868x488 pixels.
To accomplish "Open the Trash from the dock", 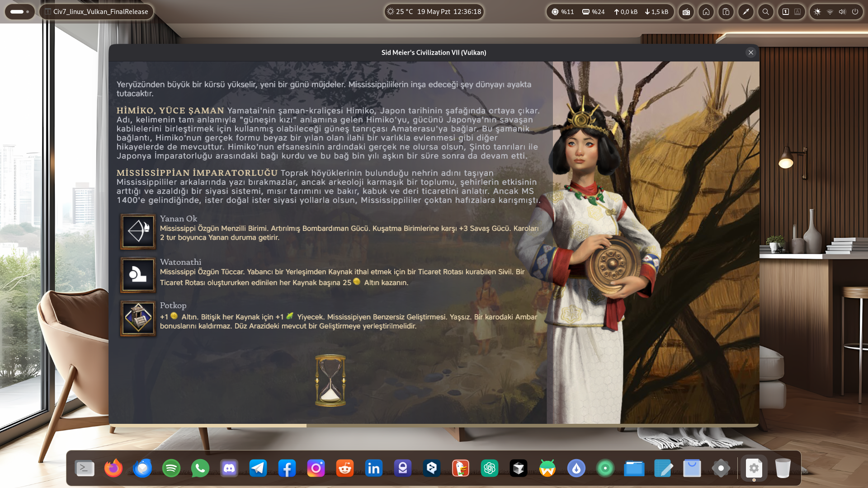I will point(783,469).
